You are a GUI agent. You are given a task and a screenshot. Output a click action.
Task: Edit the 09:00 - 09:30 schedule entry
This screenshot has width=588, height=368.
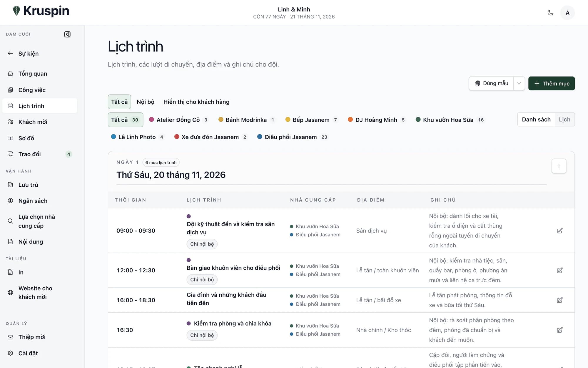(560, 231)
